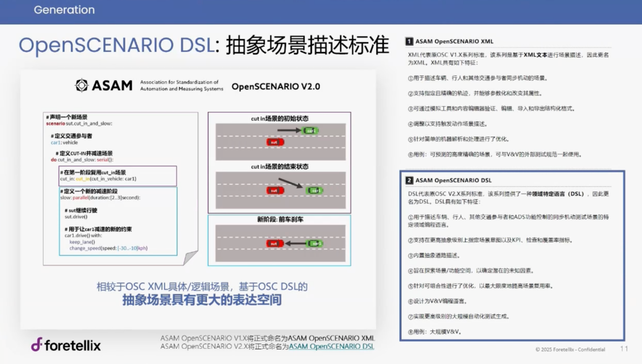Viewport: 642px width, 364px height.
Task: Select the comment "# 定义CUT-IN并减速场景"
Action: tap(84, 153)
